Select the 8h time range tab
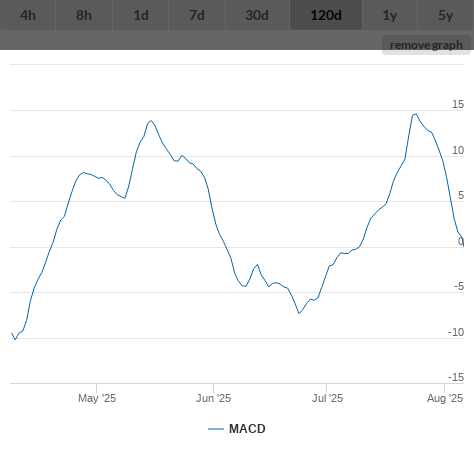This screenshot has height=455, width=474. pyautogui.click(x=84, y=15)
